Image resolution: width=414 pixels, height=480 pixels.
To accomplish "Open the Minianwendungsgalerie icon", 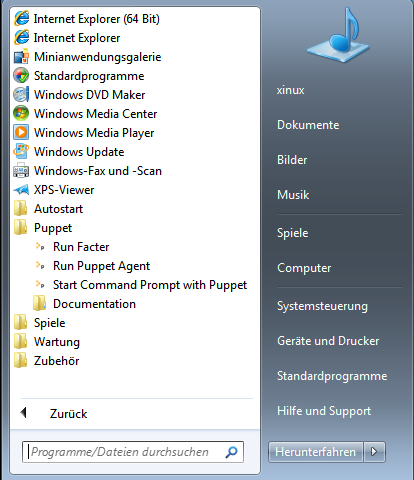I will (x=21, y=57).
